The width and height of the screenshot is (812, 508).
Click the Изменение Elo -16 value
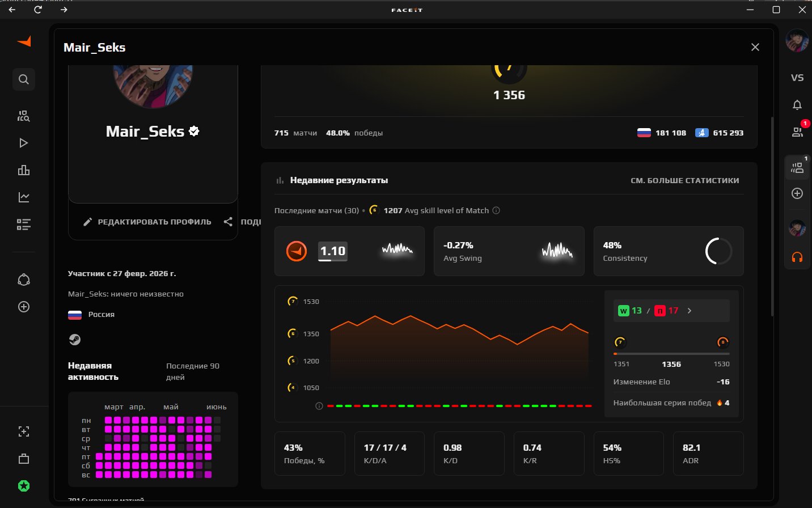[723, 382]
